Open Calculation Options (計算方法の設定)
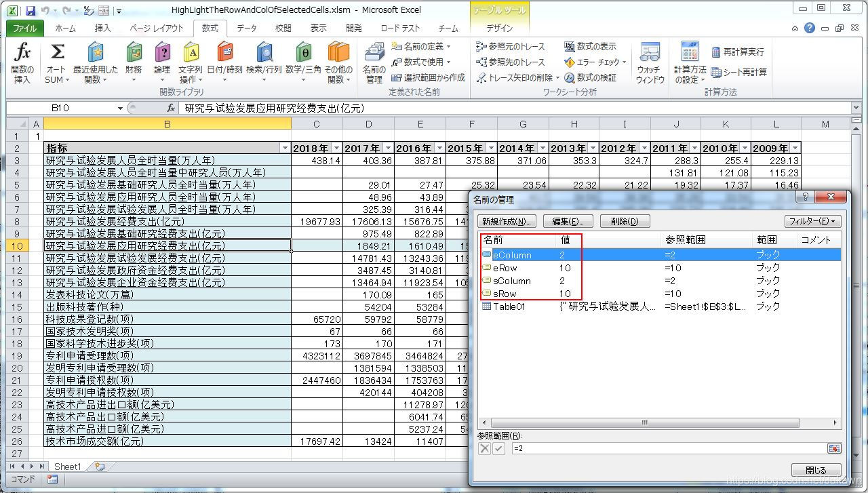 point(690,62)
